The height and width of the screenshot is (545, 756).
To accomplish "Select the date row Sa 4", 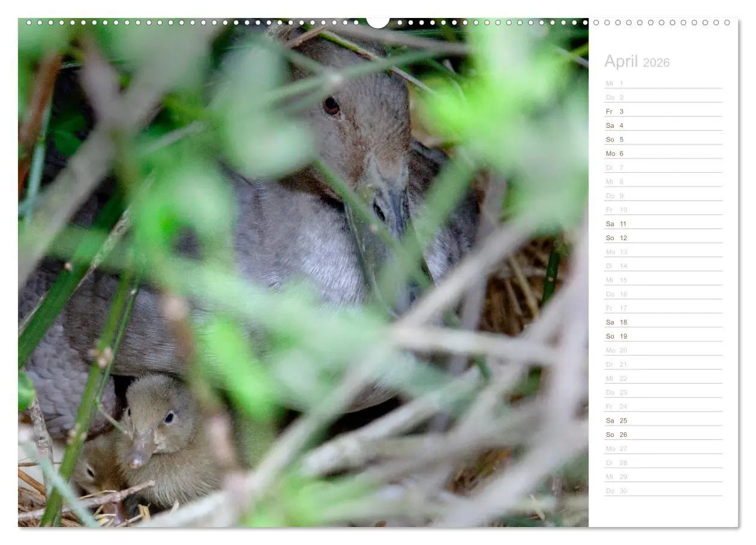I will pyautogui.click(x=663, y=125).
